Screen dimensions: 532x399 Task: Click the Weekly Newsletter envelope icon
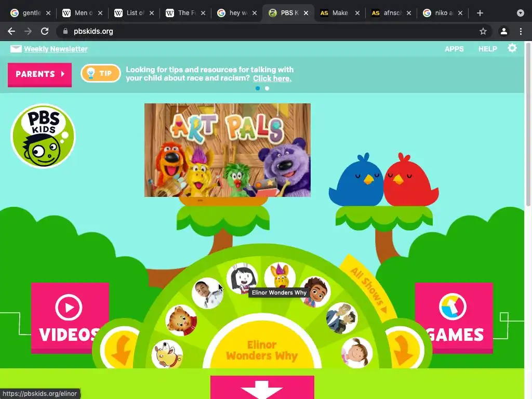click(16, 49)
